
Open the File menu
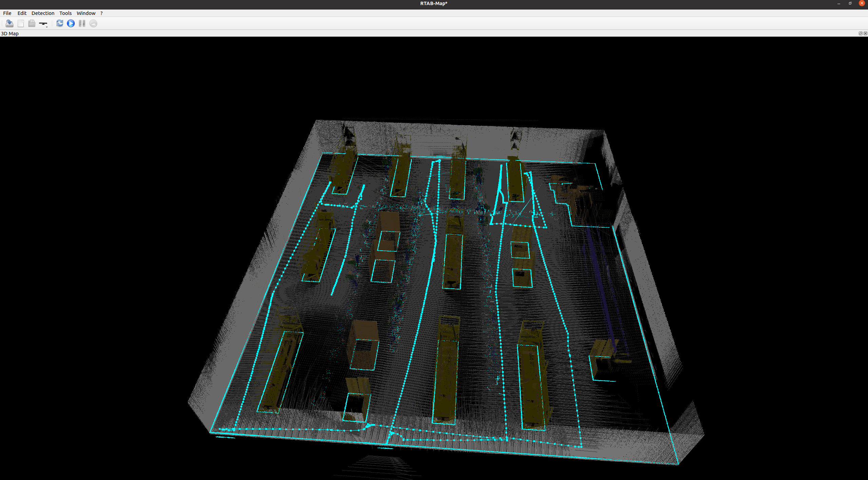coord(7,13)
